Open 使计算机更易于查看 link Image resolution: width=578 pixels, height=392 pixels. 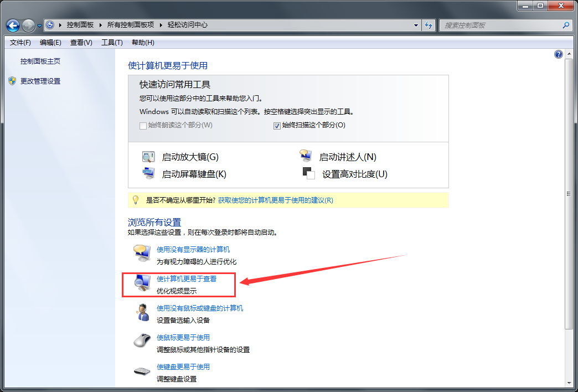[187, 279]
